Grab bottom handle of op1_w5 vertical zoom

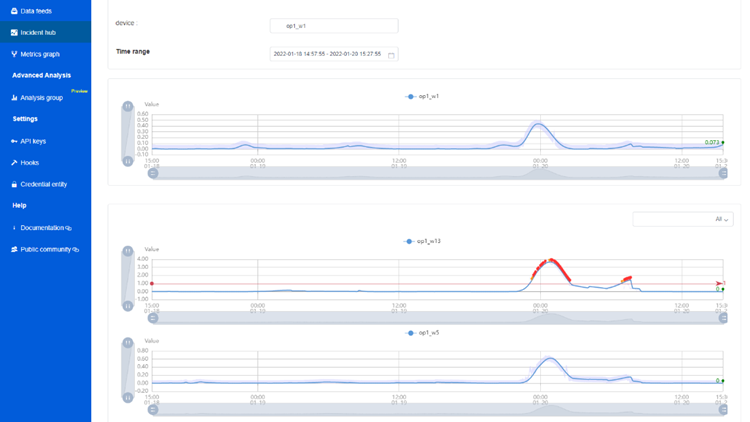(128, 397)
